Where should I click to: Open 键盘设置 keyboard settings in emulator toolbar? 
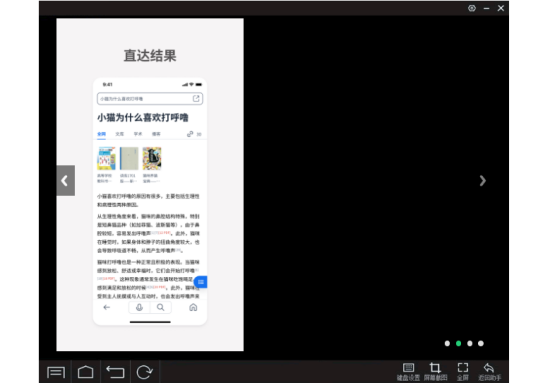tap(408, 372)
